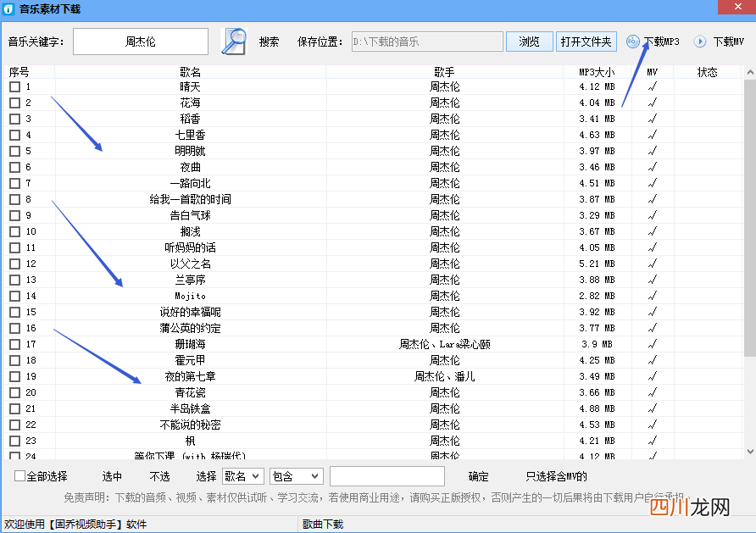Select the checkbox for row 3 稻香
Viewport: 756px width, 533px height.
point(15,119)
